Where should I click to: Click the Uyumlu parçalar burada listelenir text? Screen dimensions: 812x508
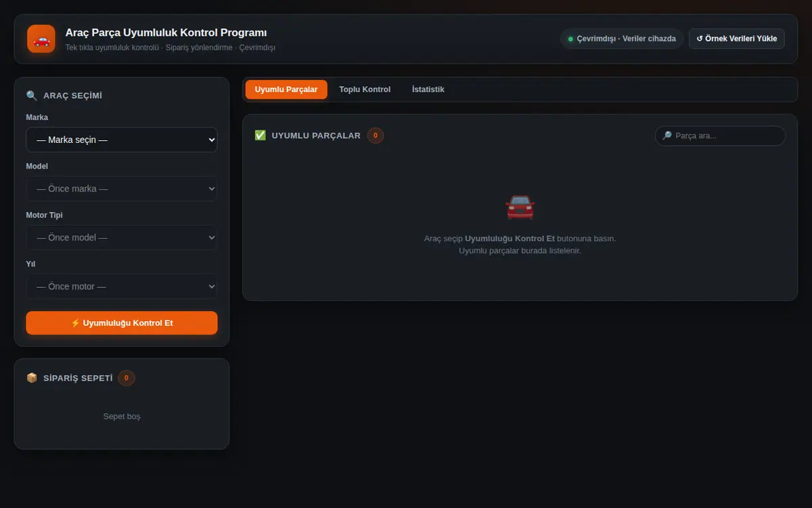520,251
